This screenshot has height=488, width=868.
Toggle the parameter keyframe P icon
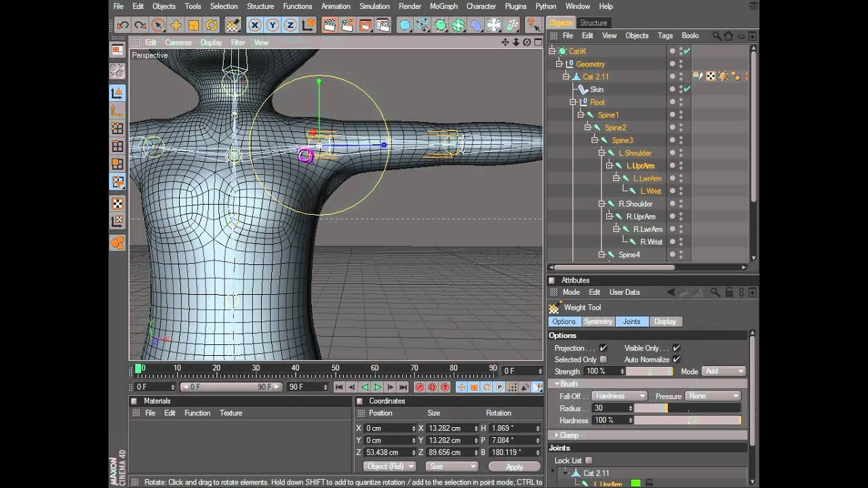500,387
